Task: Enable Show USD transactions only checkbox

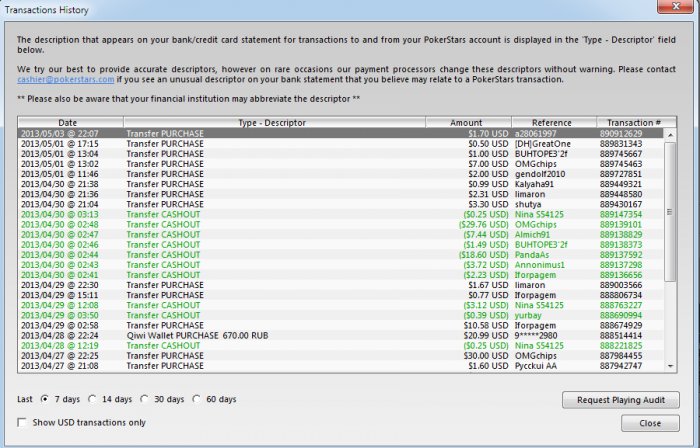Action: pyautogui.click(x=22, y=422)
